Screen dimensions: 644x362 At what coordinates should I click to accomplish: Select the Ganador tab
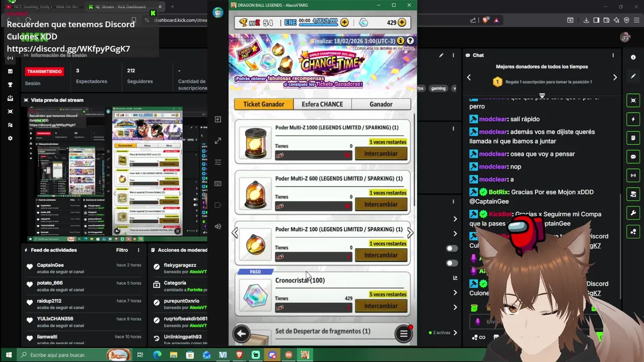(381, 104)
